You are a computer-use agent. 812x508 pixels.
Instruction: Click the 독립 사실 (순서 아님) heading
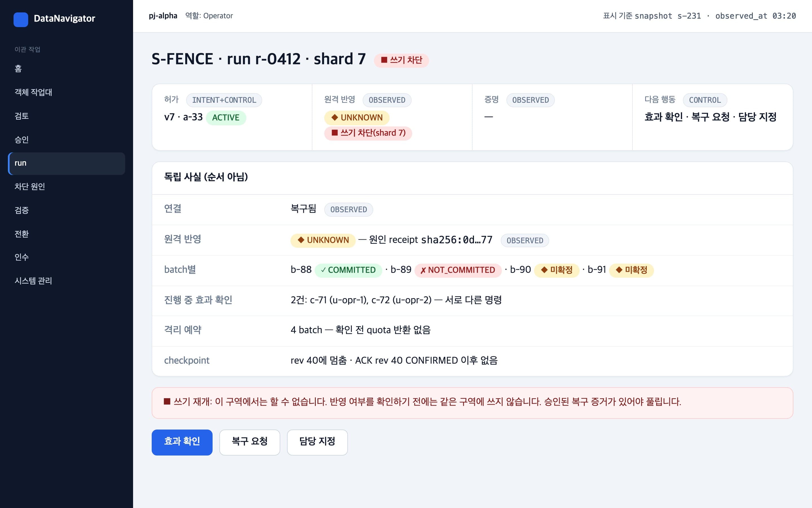pos(206,177)
